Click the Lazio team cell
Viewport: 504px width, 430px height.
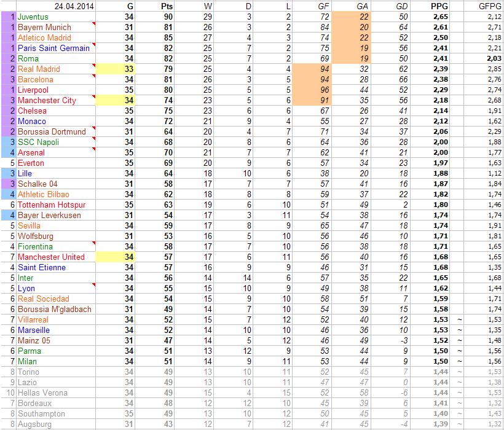click(56, 382)
